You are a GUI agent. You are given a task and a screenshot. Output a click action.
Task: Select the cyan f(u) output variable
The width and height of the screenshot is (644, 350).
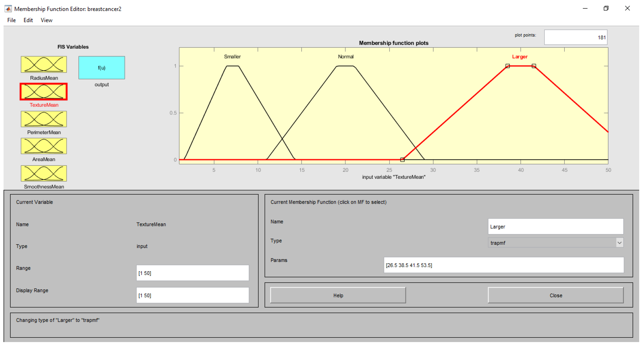pyautogui.click(x=101, y=68)
